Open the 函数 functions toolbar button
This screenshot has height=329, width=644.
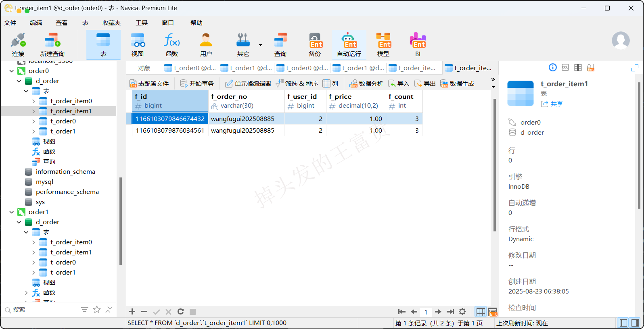(x=172, y=45)
